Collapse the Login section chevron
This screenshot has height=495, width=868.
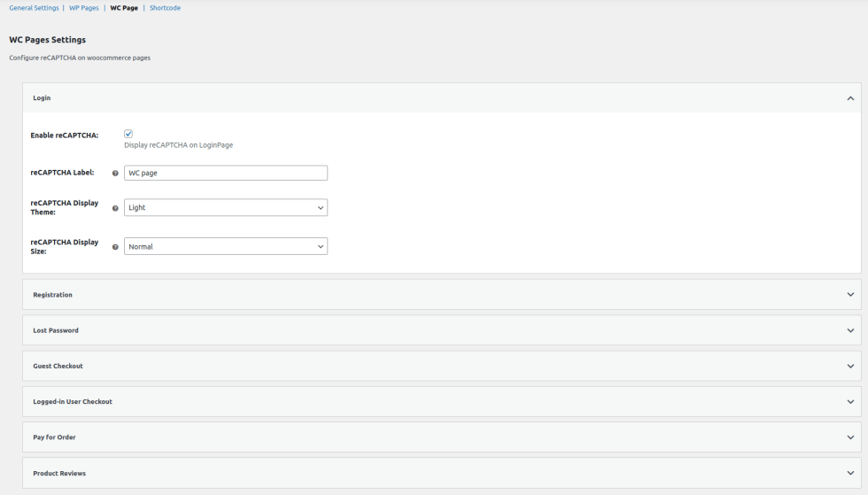pos(850,98)
